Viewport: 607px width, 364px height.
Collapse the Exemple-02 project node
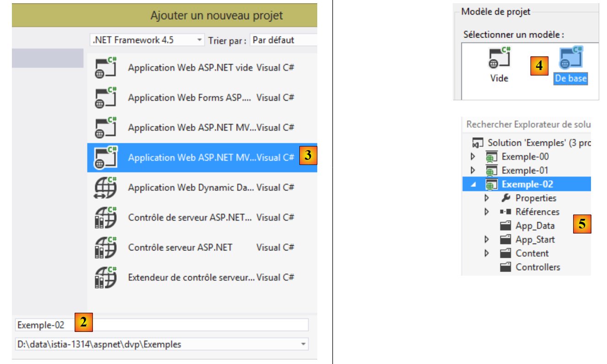click(x=473, y=185)
